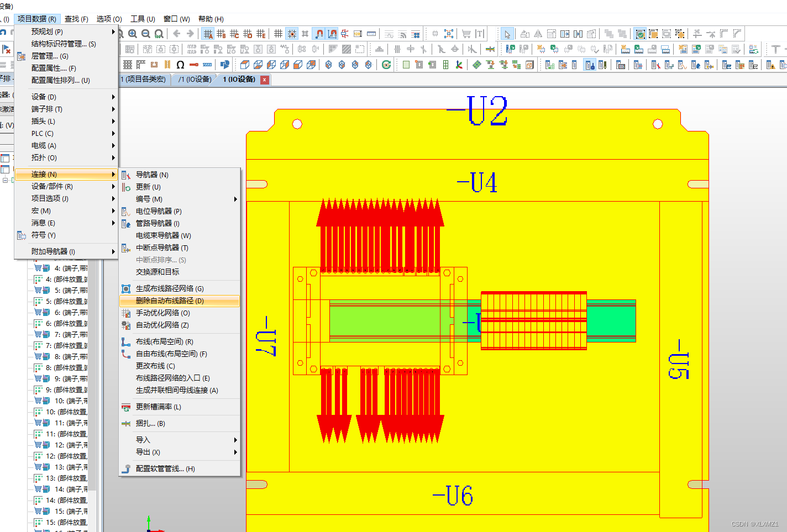This screenshot has height=532, width=787.
Task: Expand the 附加导航器 (I) submenu
Action: 66,251
